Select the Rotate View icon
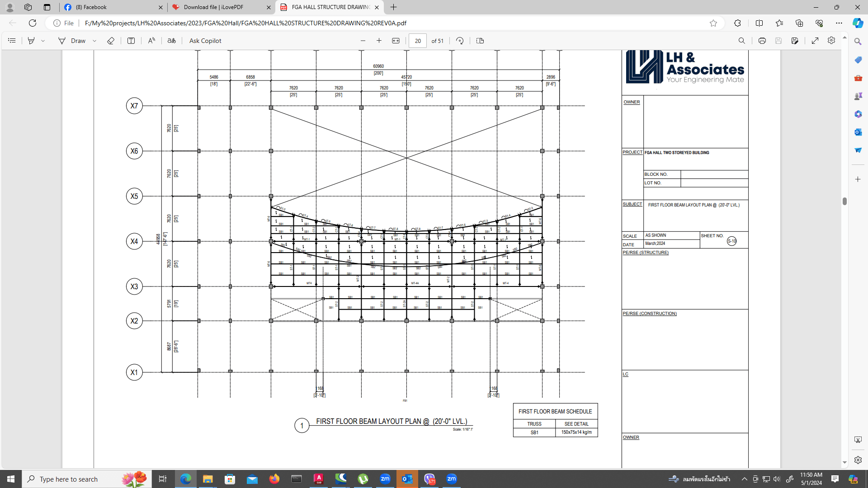868x488 pixels. pyautogui.click(x=460, y=40)
